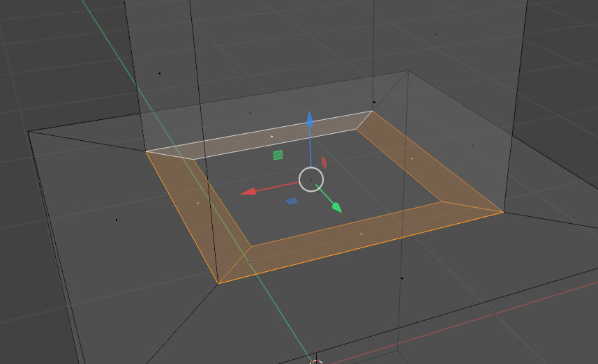The image size is (598, 364).
Task: Click the green square plane handle of gizmo
Action: pyautogui.click(x=278, y=155)
